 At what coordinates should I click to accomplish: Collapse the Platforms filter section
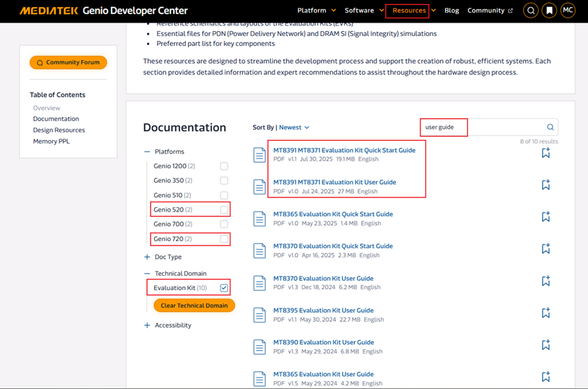point(147,151)
